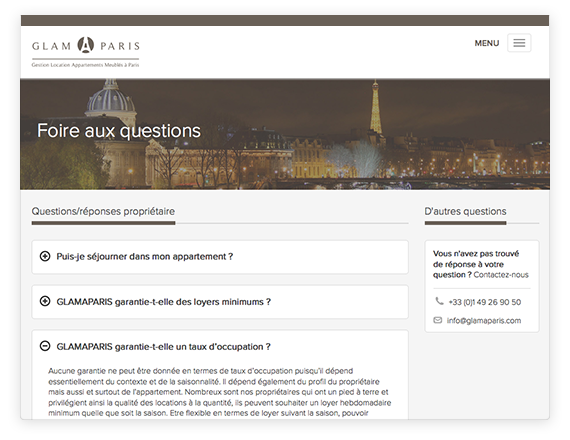Click the 'Foire aux questions' banner title
570x440 pixels.
pyautogui.click(x=119, y=131)
